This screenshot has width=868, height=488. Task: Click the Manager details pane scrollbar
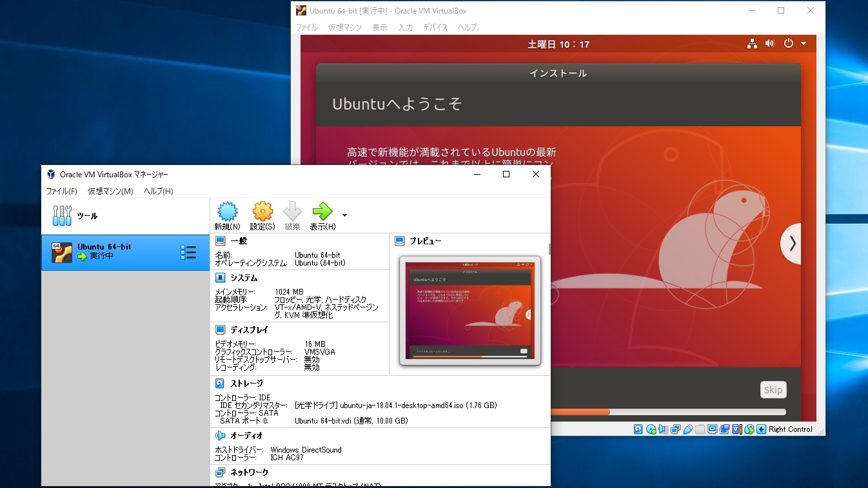pyautogui.click(x=549, y=249)
